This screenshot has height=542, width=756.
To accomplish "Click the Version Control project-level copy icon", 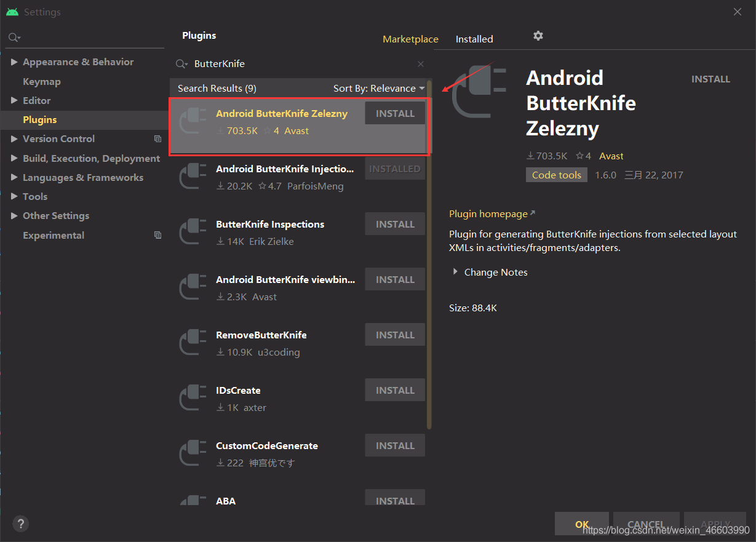I will [157, 139].
